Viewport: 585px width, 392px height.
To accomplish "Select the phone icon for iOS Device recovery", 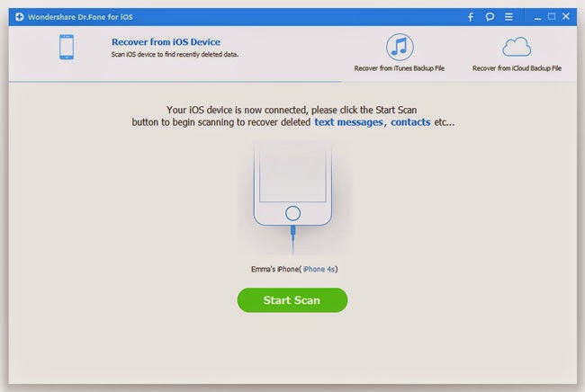I will click(x=67, y=47).
